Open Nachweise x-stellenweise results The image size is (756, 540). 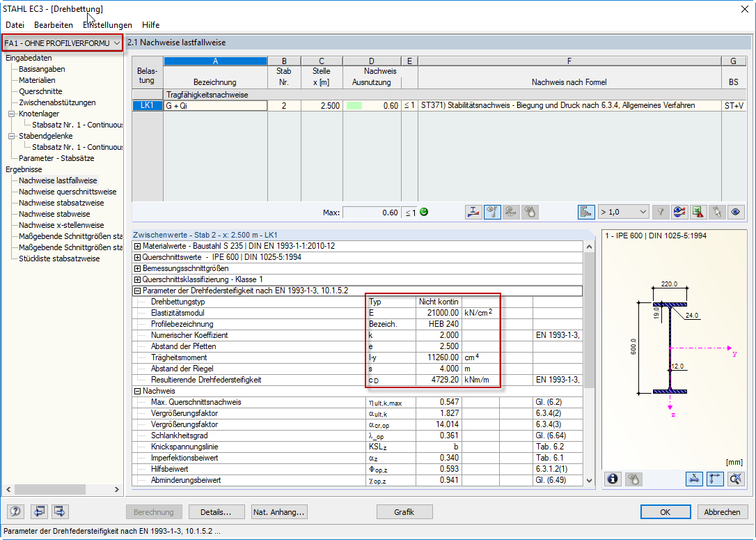(61, 225)
